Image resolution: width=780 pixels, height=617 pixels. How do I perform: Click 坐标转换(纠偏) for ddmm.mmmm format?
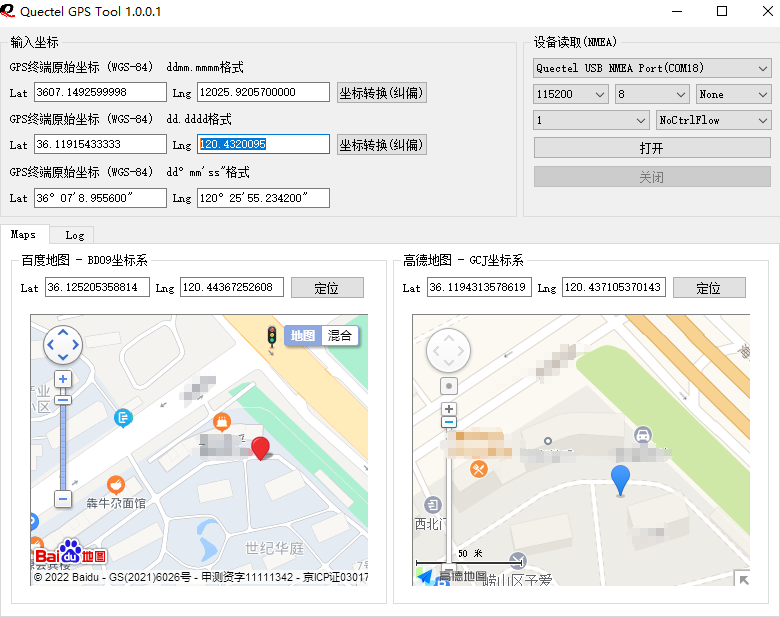tap(382, 93)
